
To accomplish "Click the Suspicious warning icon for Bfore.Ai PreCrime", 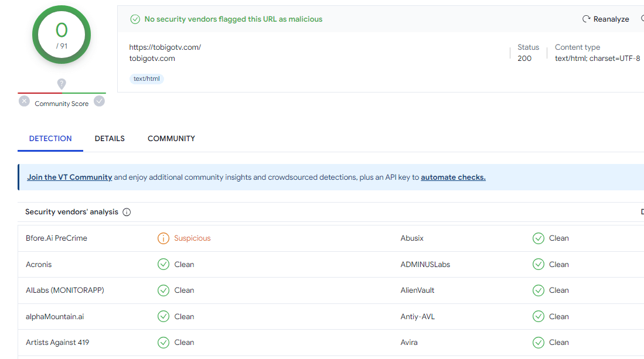I will coord(163,238).
